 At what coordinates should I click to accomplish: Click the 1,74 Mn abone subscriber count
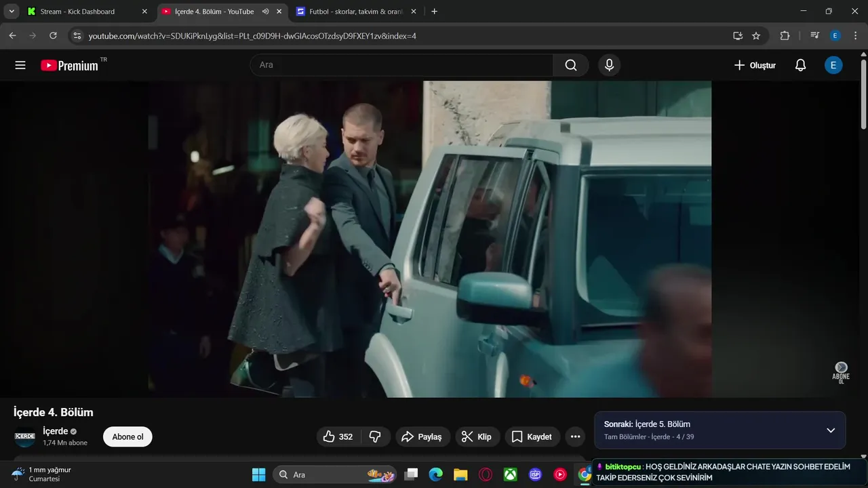click(x=65, y=443)
